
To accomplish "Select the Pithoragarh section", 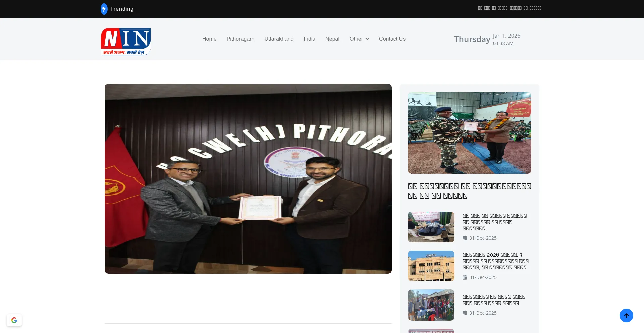I will point(240,39).
